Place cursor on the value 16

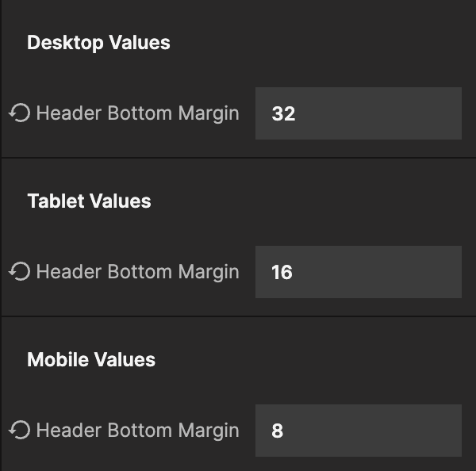click(x=282, y=273)
